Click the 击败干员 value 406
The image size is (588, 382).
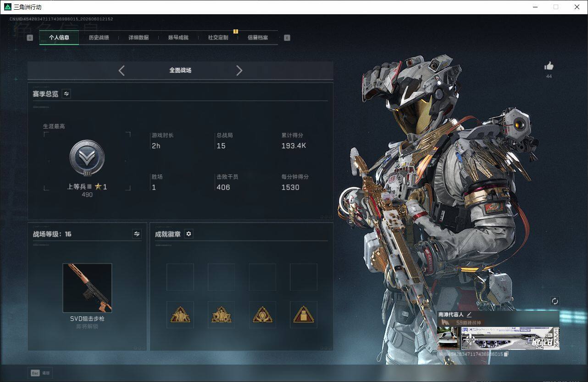point(223,187)
